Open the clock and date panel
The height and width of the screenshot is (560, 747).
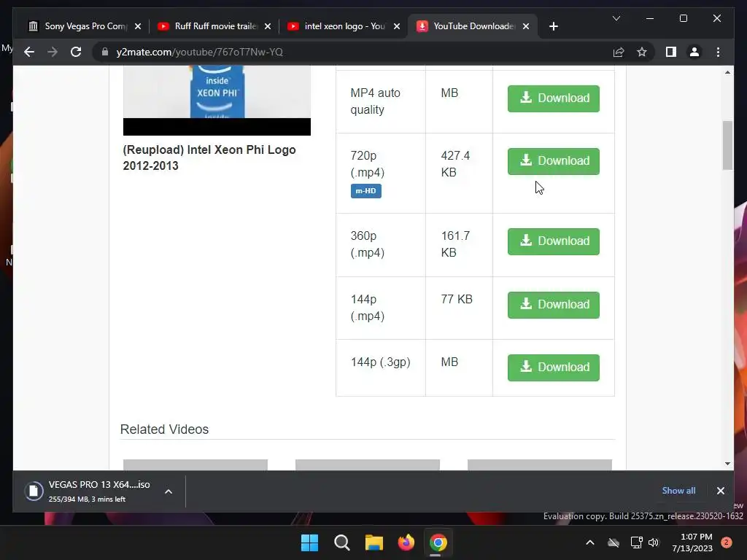(x=692, y=542)
